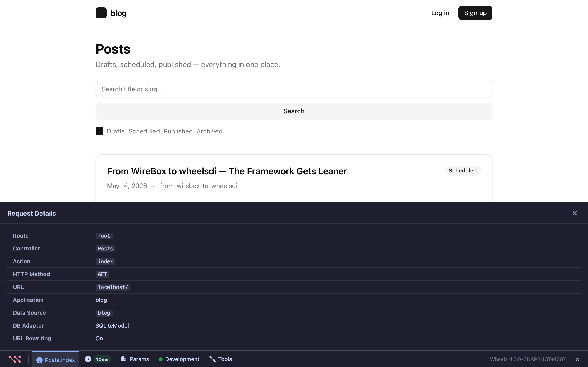Screen dimensions: 588x367
Task: Filter posts by Scheduled
Action: (144, 131)
